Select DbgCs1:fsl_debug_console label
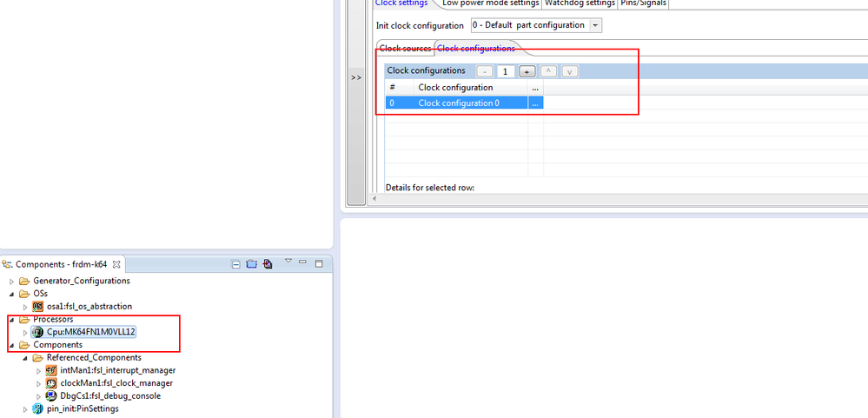This screenshot has height=418, width=868. (x=110, y=396)
